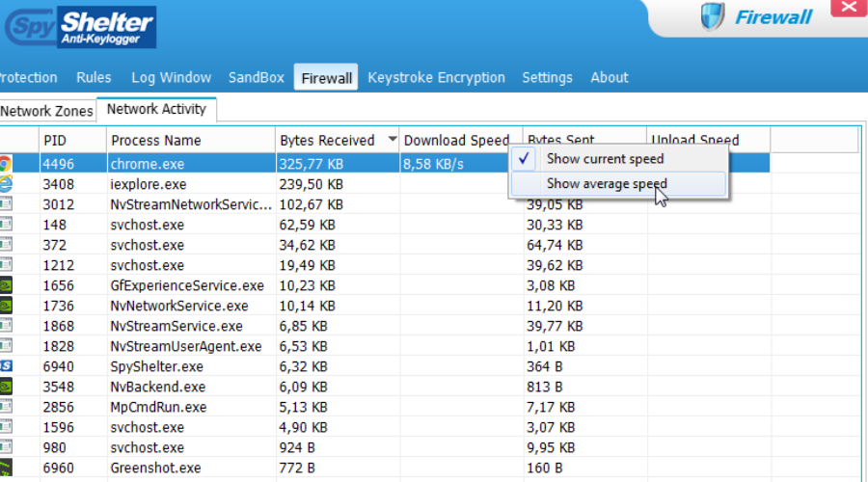Click the icon next to PID 3012
Screen dimensions: 868x482
point(6,204)
